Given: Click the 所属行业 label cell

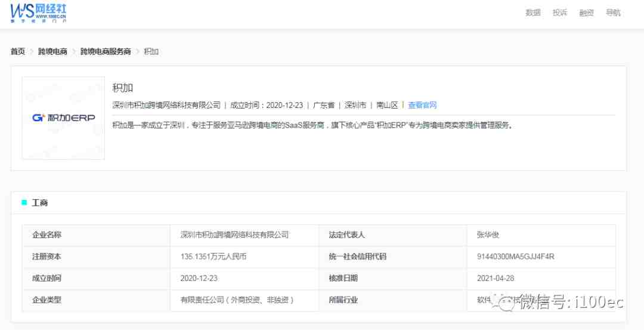Looking at the screenshot, I should pos(392,300).
